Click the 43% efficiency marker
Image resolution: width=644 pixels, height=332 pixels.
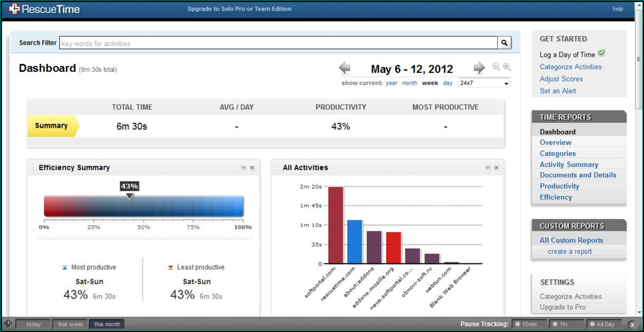(129, 190)
